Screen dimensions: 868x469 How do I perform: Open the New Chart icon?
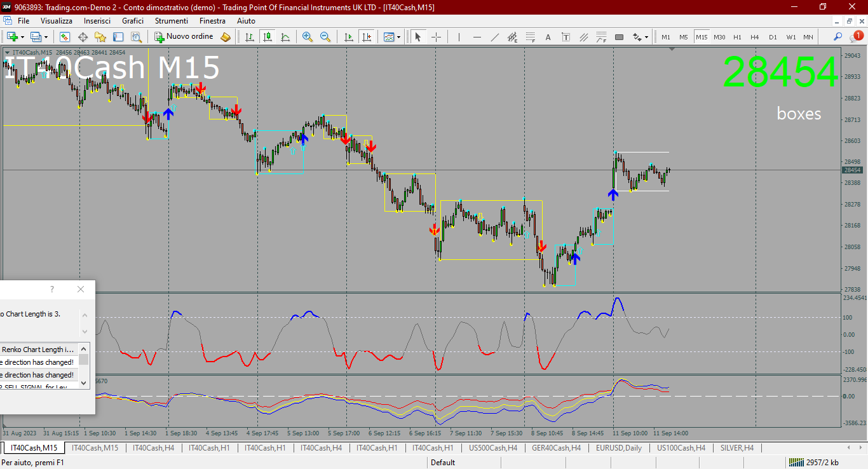coord(12,37)
